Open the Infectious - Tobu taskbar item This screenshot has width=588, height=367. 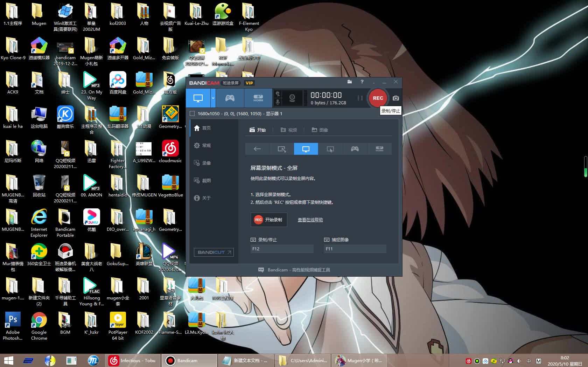133,360
